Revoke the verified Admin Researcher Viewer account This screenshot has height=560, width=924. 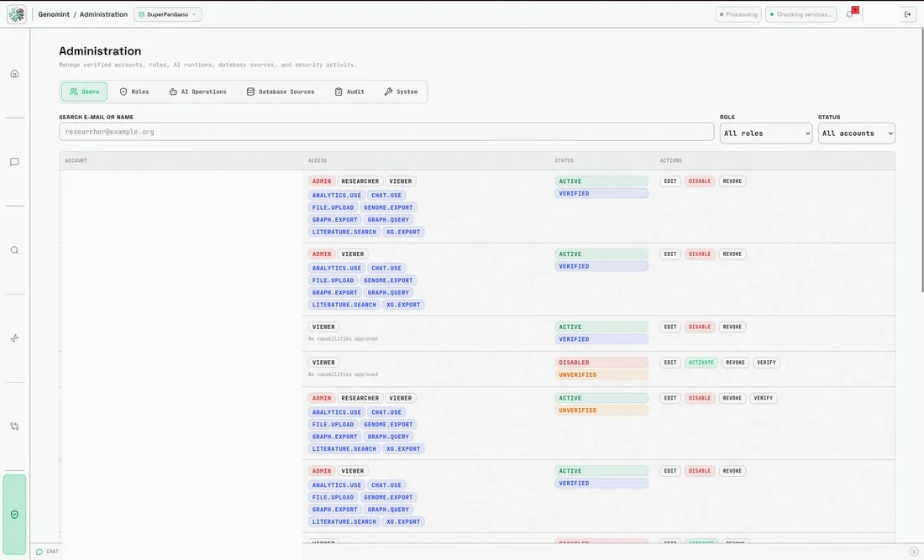pyautogui.click(x=732, y=181)
